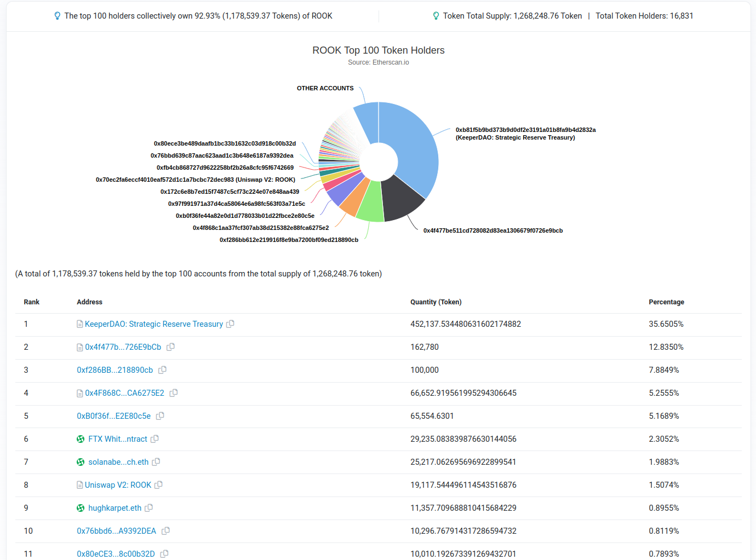Click Total Token Holders: 16,831 text
The image size is (756, 560).
644,16
